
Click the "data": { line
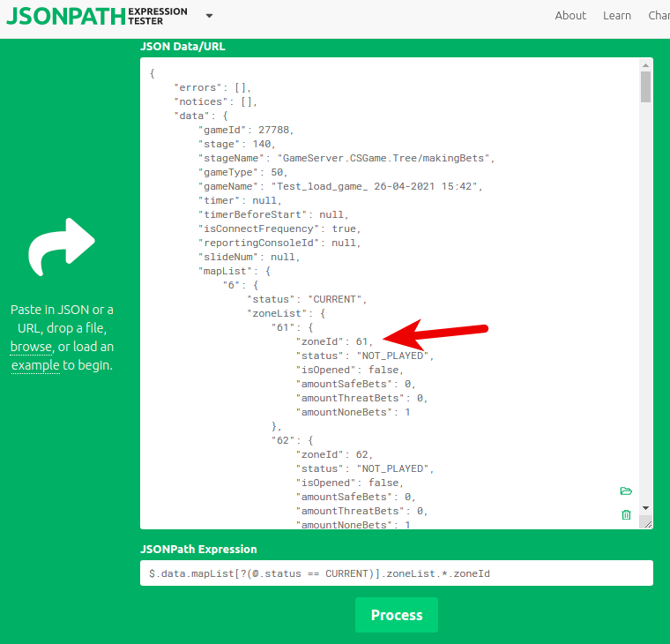201,116
